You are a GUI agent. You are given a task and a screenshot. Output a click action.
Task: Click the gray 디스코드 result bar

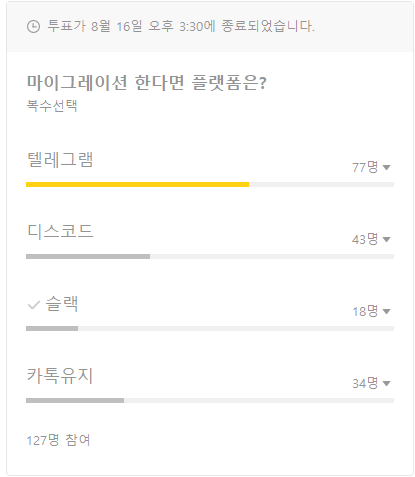pyautogui.click(x=88, y=256)
